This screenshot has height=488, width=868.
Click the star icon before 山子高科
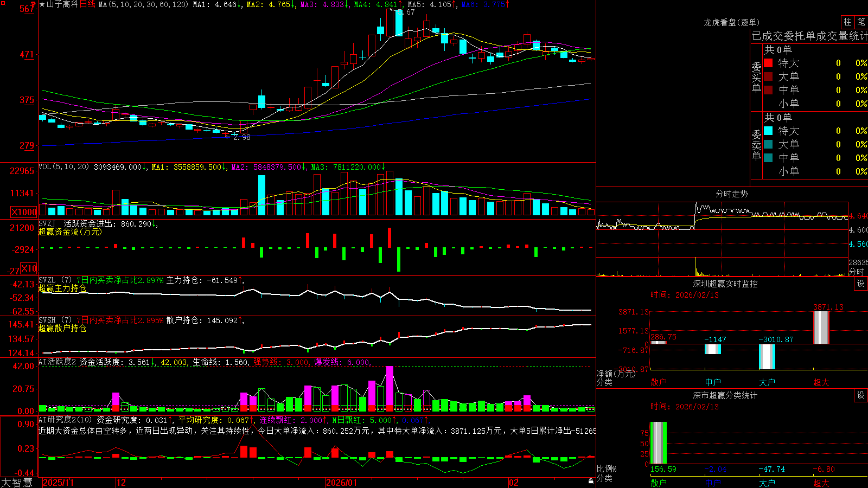coord(42,4)
